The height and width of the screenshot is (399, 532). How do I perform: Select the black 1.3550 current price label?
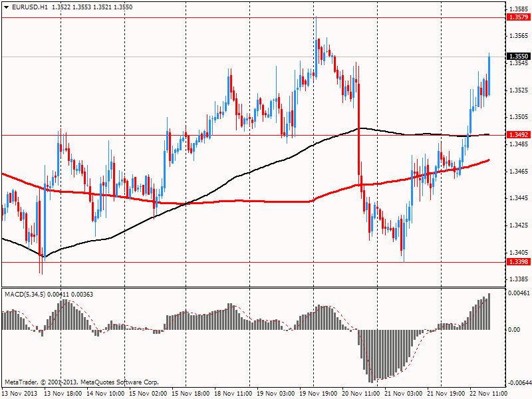pos(517,57)
